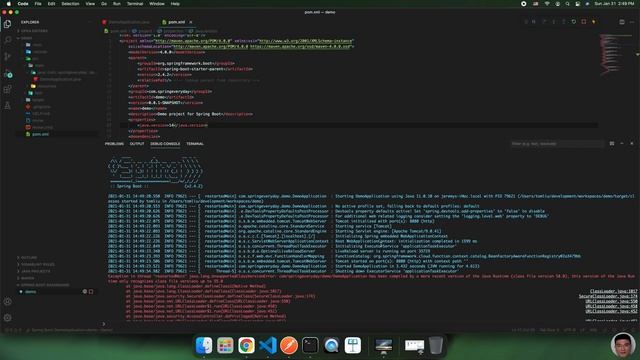Expand the MAVEN section

pos(27,278)
